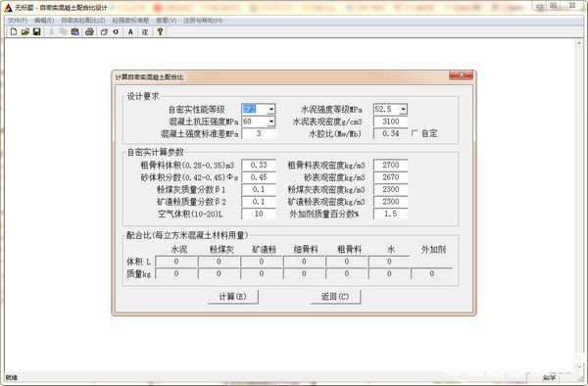The image size is (588, 386).
Task: Click the 返回(C) button
Action: [335, 297]
